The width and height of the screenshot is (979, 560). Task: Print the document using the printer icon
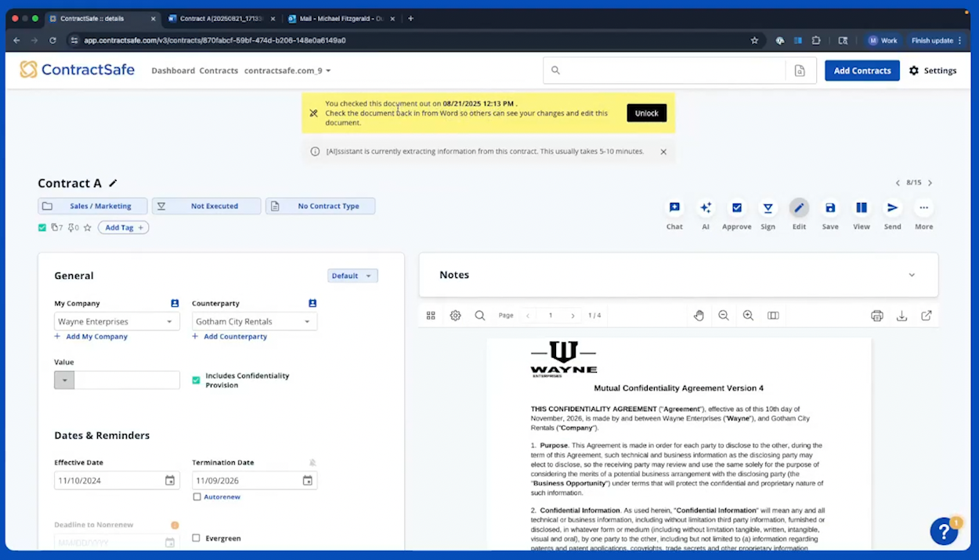coord(877,316)
